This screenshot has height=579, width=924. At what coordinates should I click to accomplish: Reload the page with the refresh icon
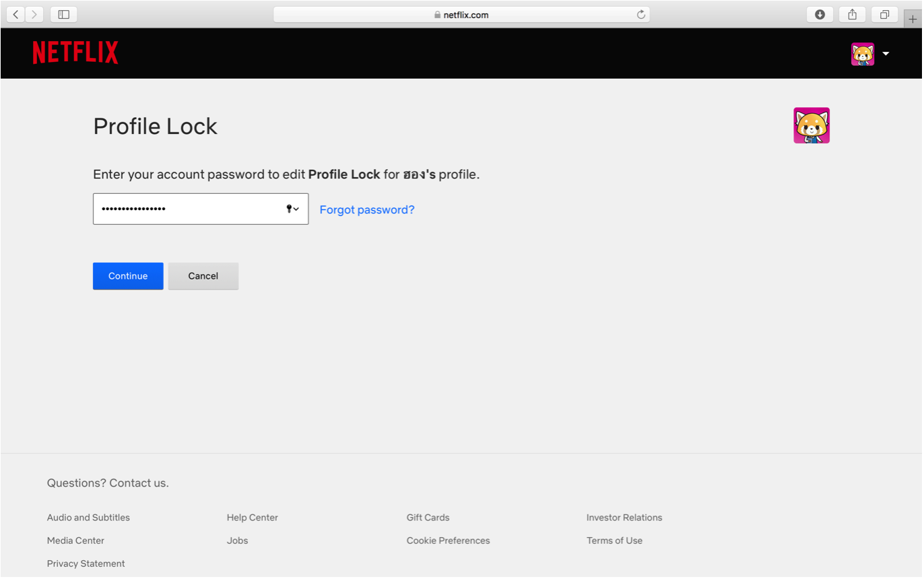(x=640, y=15)
